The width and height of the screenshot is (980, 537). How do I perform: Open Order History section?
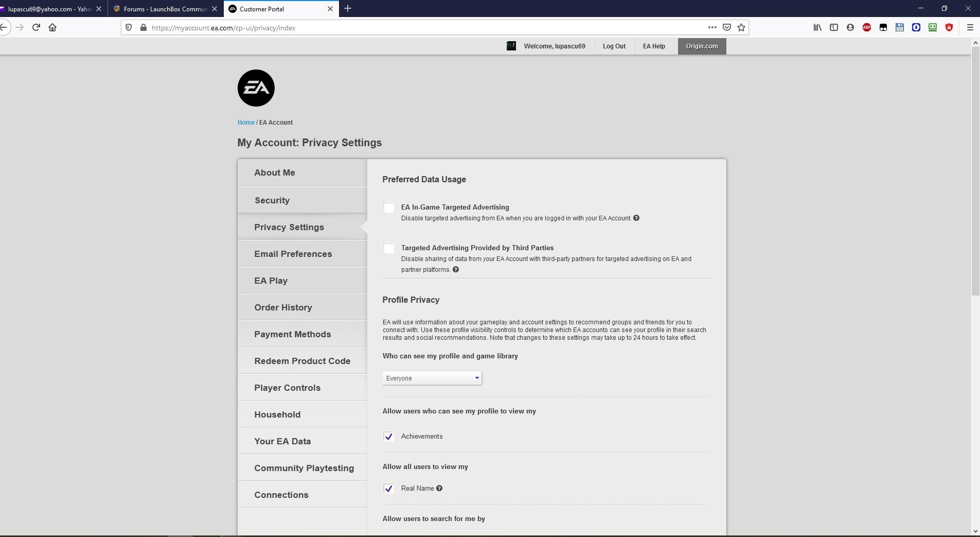302,307
